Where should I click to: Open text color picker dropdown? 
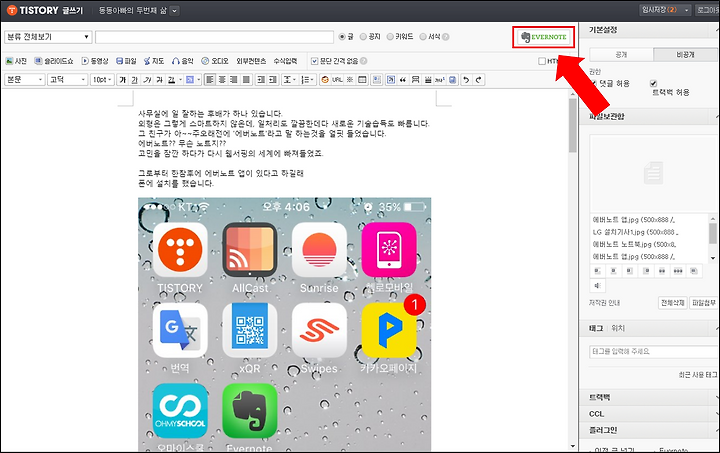tap(180, 80)
